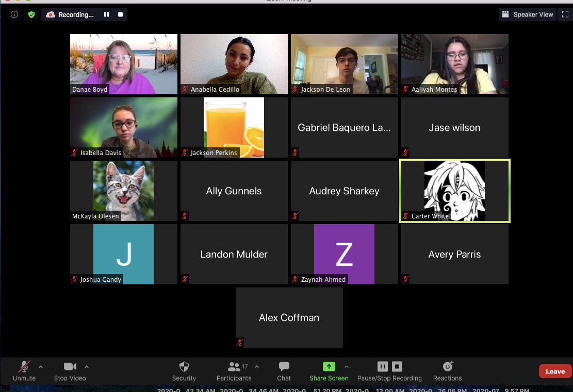Select Zaynah Ahmed's Z avatar tile

[344, 254]
